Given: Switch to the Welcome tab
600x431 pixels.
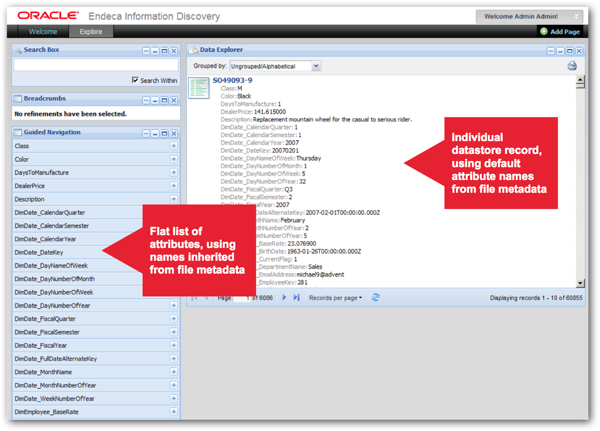Looking at the screenshot, I should point(43,31).
